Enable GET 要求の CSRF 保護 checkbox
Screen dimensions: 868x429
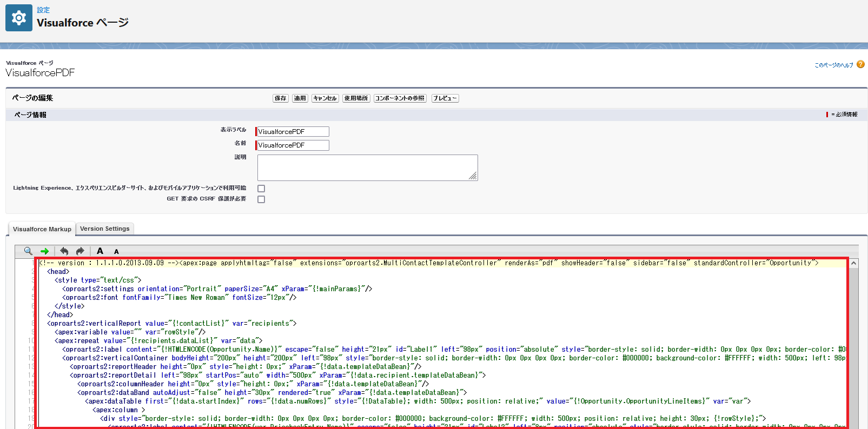click(x=261, y=199)
